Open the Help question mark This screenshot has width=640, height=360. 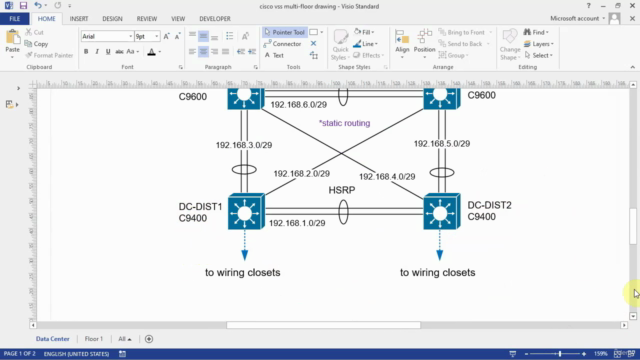tap(588, 6)
